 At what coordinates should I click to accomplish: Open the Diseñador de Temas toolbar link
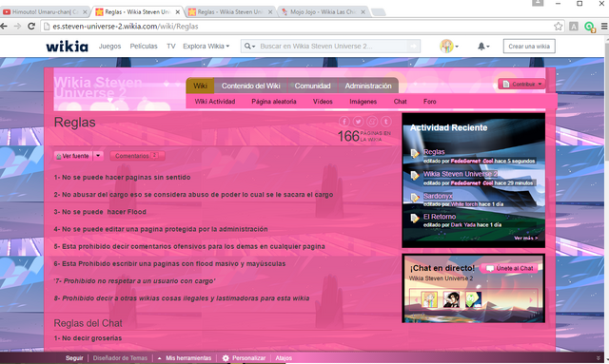tap(120, 358)
